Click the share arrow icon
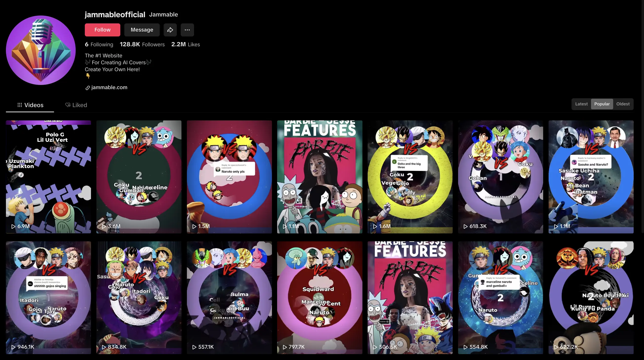Screen dimensions: 644x360 (x=170, y=30)
